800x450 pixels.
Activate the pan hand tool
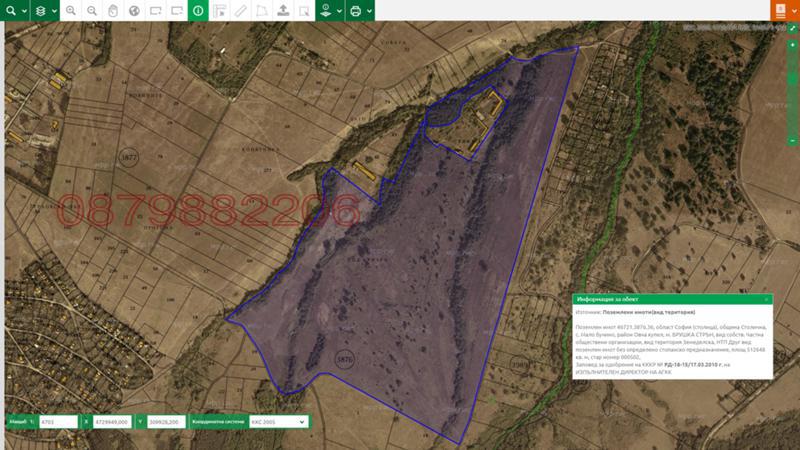coord(113,11)
